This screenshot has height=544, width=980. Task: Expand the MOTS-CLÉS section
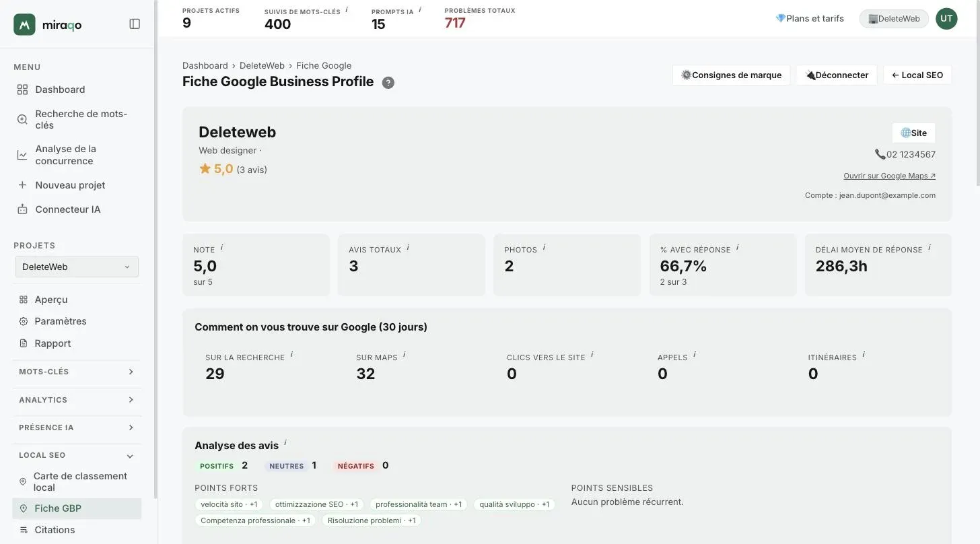77,372
